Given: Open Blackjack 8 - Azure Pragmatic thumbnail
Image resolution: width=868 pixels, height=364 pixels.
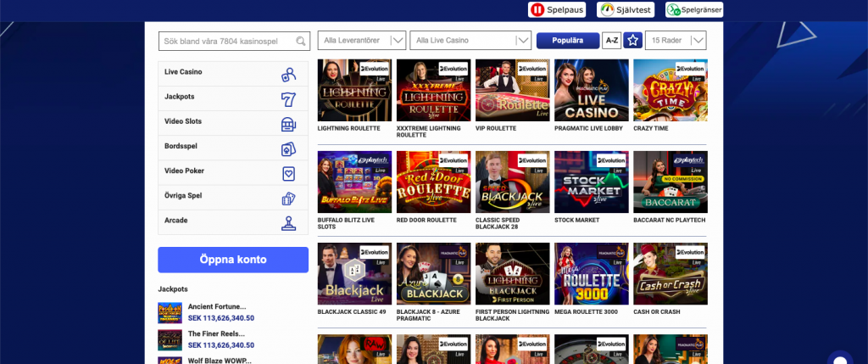Looking at the screenshot, I should 433,274.
